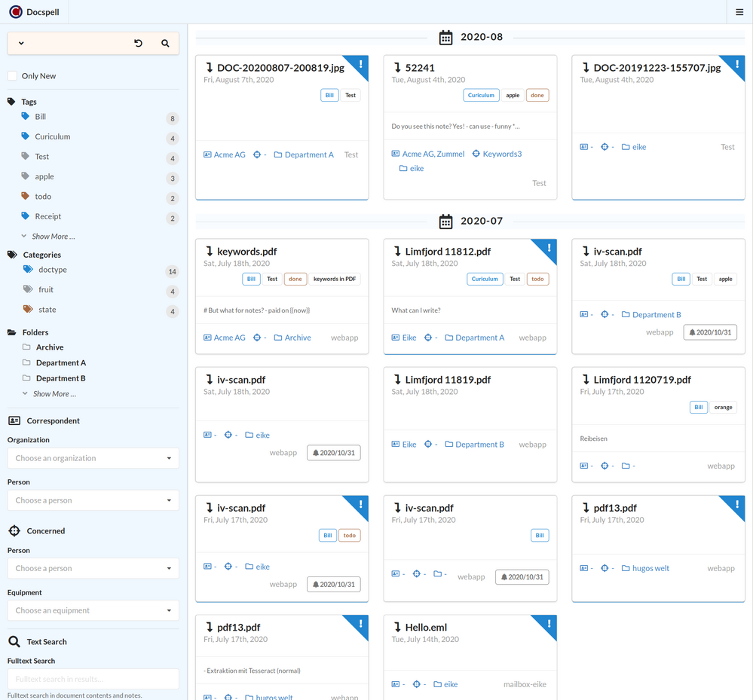Select the Department A folder in sidebar
Viewport: 753px width, 700px height.
point(61,363)
